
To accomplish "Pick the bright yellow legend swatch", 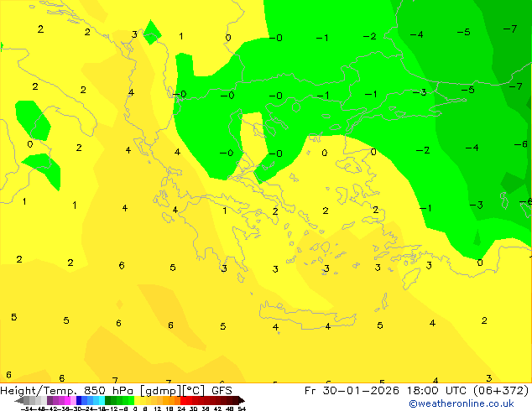I will 137,400.
